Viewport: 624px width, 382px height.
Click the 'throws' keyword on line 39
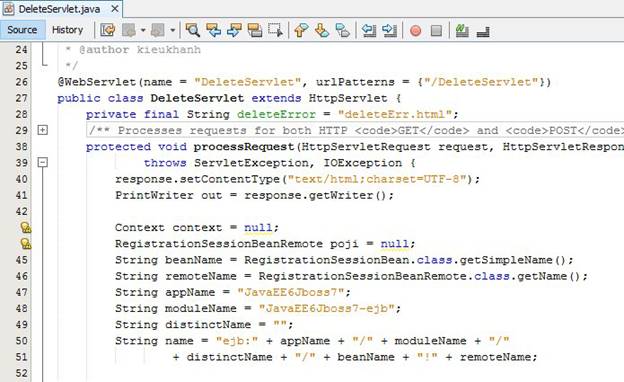(x=165, y=163)
